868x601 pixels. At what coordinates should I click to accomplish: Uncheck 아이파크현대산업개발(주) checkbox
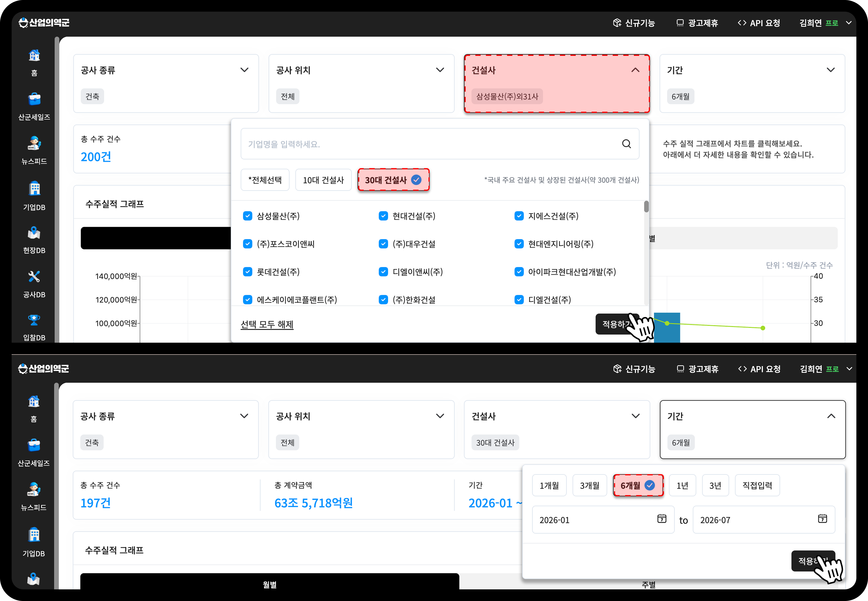point(519,272)
